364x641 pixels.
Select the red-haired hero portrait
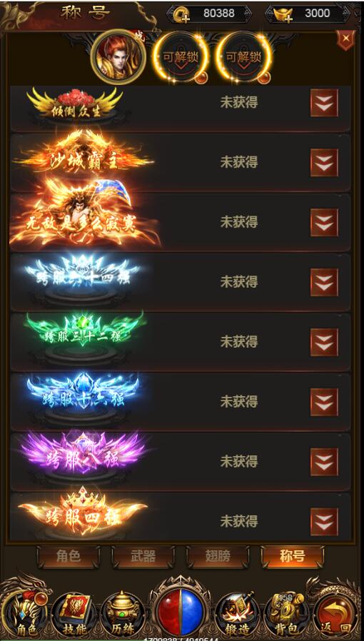(118, 57)
